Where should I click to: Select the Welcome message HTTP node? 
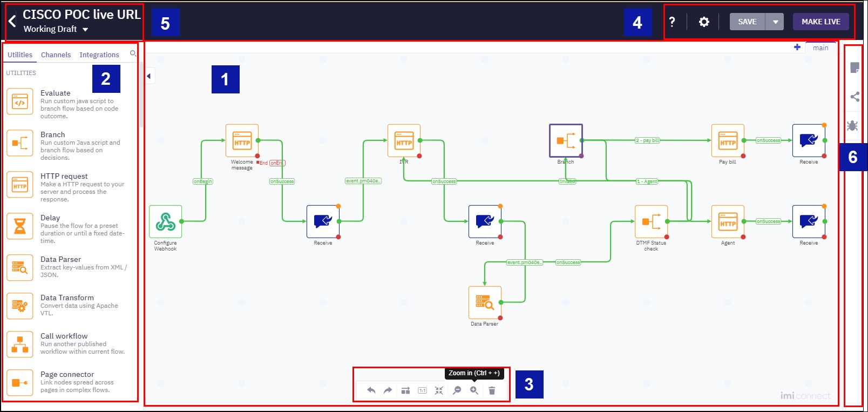[242, 140]
